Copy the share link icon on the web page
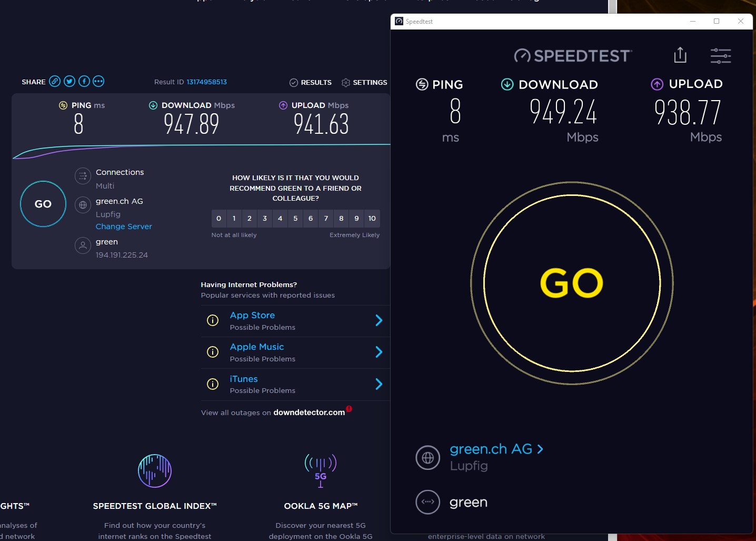Viewport: 756px width, 541px height. (x=55, y=81)
